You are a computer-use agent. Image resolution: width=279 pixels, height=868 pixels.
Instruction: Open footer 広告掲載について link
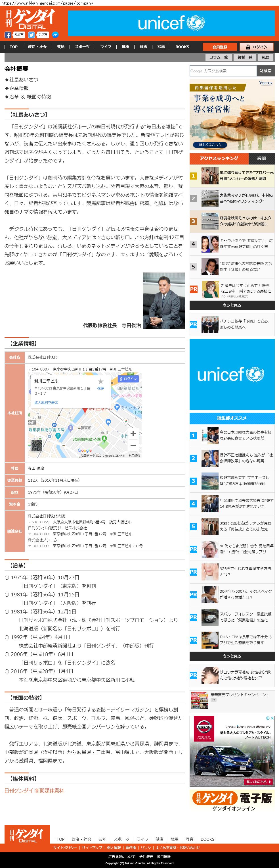(121, 857)
